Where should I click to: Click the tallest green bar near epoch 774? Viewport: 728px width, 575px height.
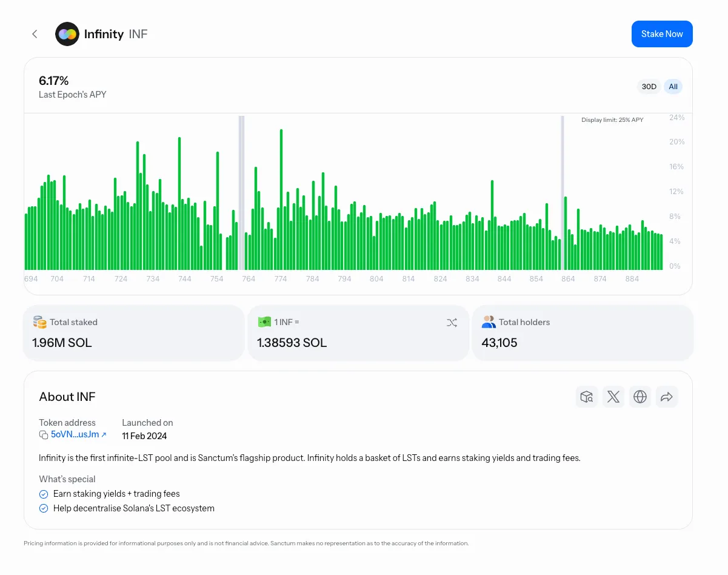281,200
